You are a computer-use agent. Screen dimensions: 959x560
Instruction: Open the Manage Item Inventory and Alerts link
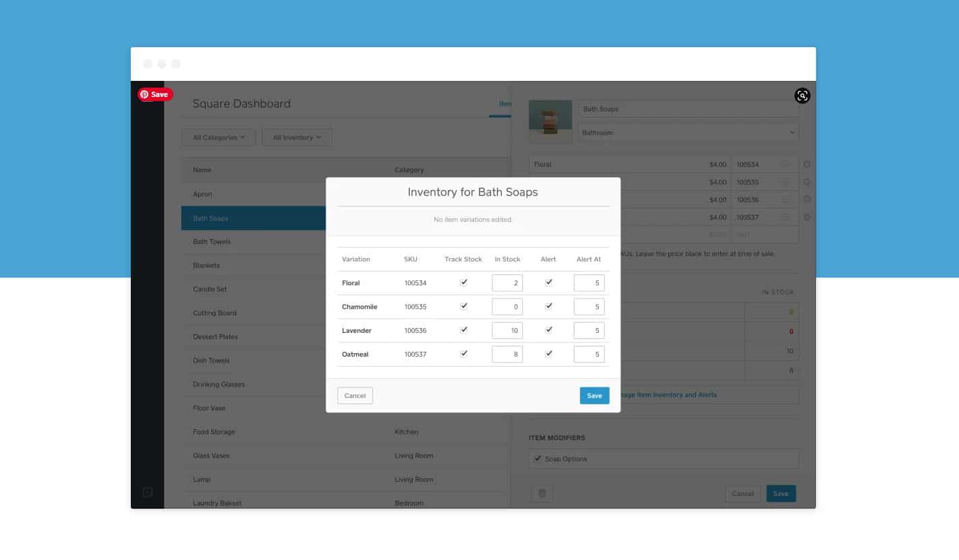click(x=668, y=395)
